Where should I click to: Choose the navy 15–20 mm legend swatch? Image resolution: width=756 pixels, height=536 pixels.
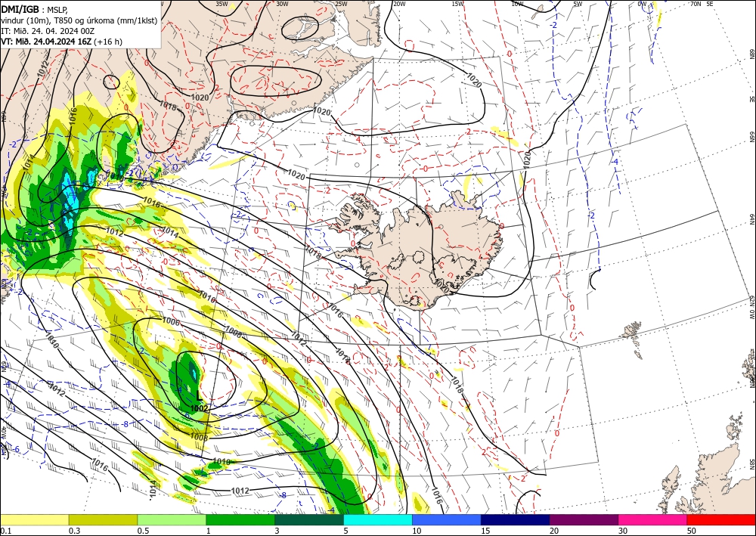click(516, 519)
